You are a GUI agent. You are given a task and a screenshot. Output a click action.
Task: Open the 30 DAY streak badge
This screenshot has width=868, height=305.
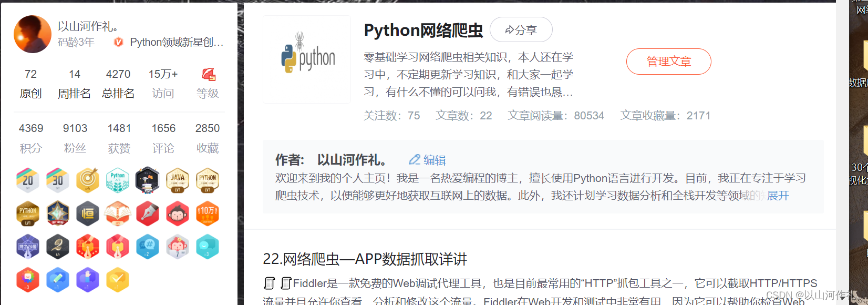(x=58, y=180)
